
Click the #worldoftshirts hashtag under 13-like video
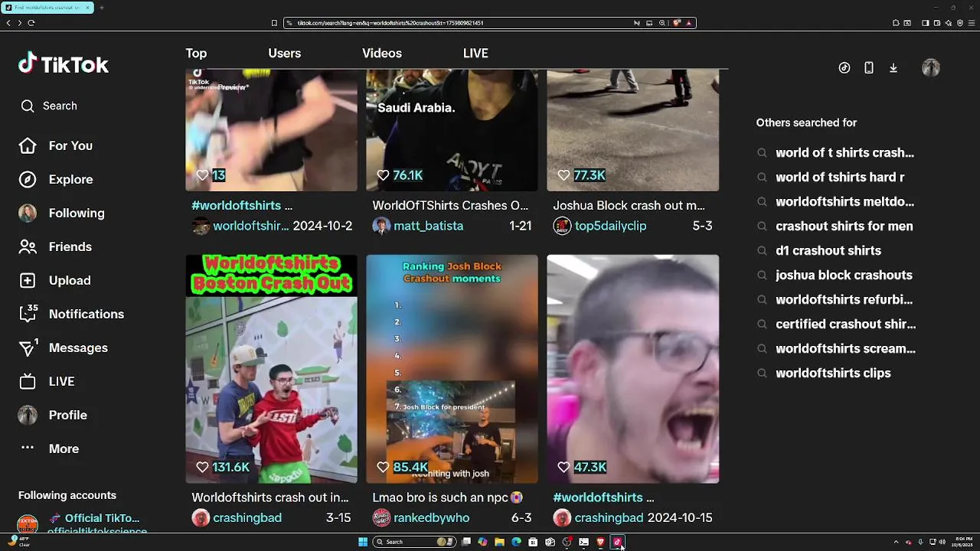(236, 205)
